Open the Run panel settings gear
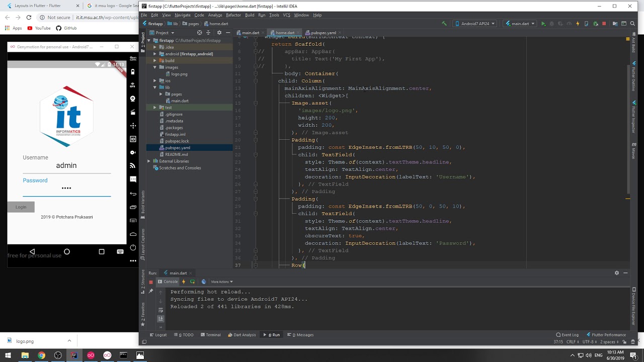Screen dimensions: 644x362 [617, 273]
